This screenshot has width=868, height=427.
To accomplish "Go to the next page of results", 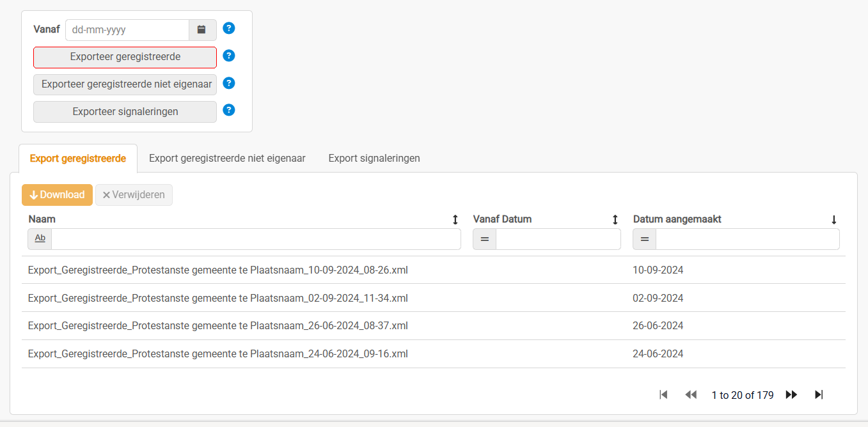I will point(791,395).
